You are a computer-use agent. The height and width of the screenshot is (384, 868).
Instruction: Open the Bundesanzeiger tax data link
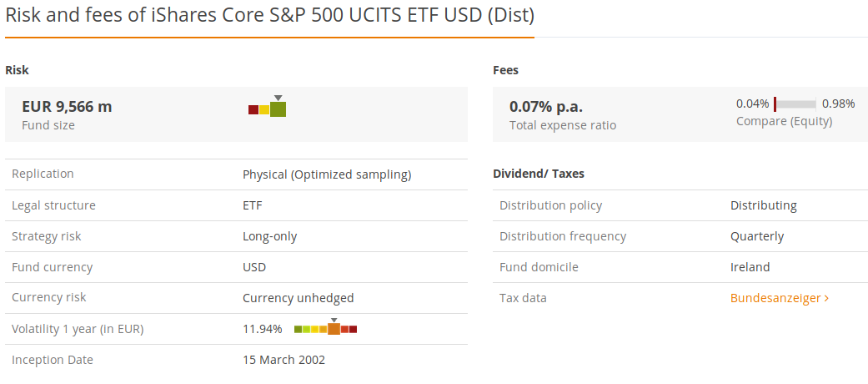tap(775, 298)
